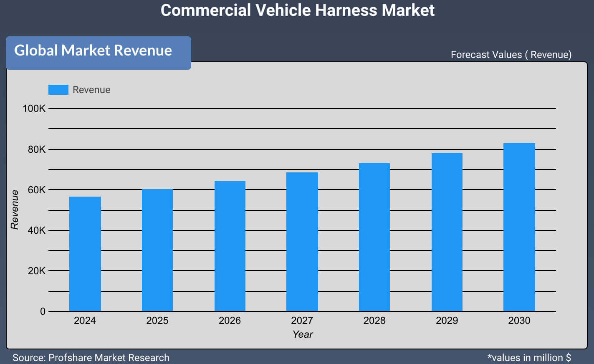Image resolution: width=594 pixels, height=364 pixels.
Task: Click the 2024 x-axis label
Action: [x=85, y=321]
